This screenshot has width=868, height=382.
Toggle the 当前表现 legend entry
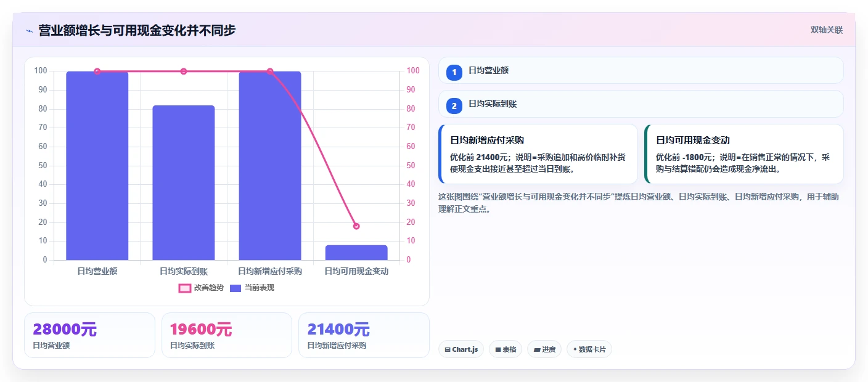252,288
